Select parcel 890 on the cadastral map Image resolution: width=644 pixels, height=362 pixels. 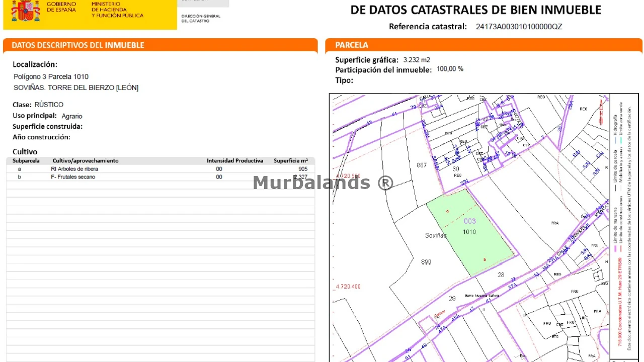426,262
